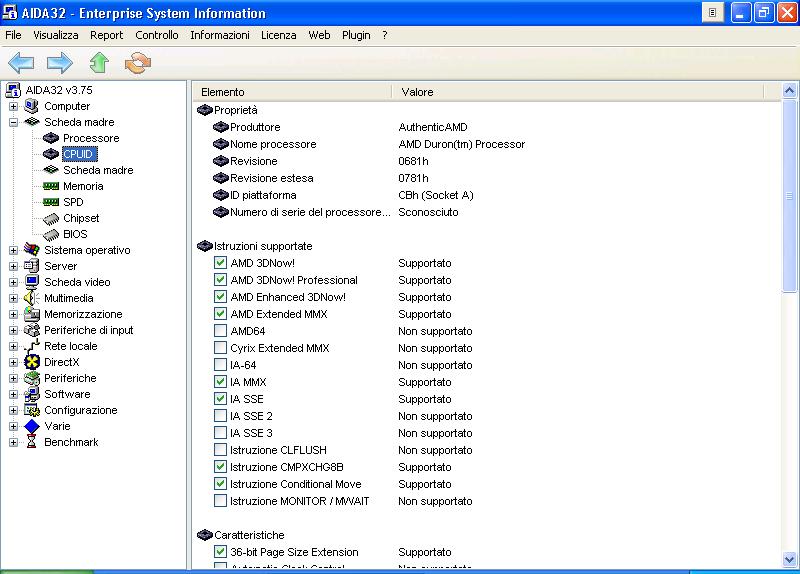Click the BIOS chip icon in the tree
Image resolution: width=800 pixels, height=574 pixels.
click(x=51, y=234)
